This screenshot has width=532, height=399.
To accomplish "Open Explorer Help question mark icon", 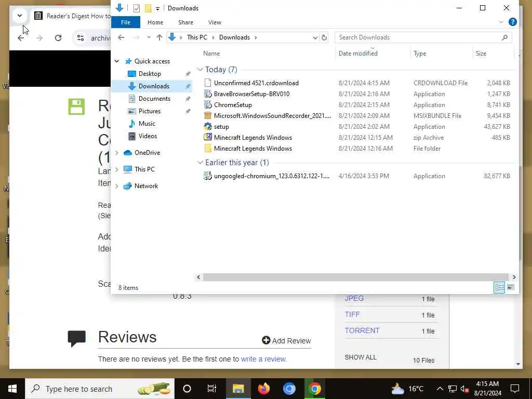I will (513, 22).
